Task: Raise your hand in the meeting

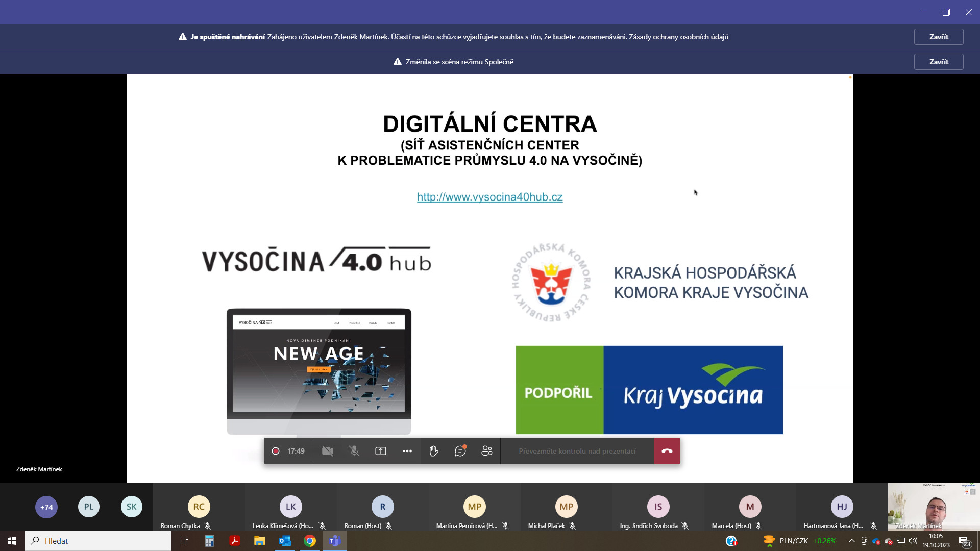Action: [434, 451]
